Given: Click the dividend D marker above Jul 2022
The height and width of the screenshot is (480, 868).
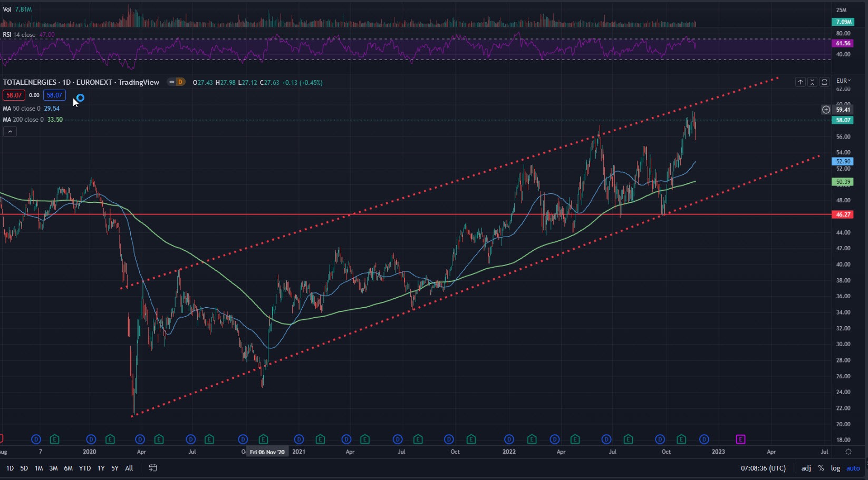Looking at the screenshot, I should click(x=606, y=439).
